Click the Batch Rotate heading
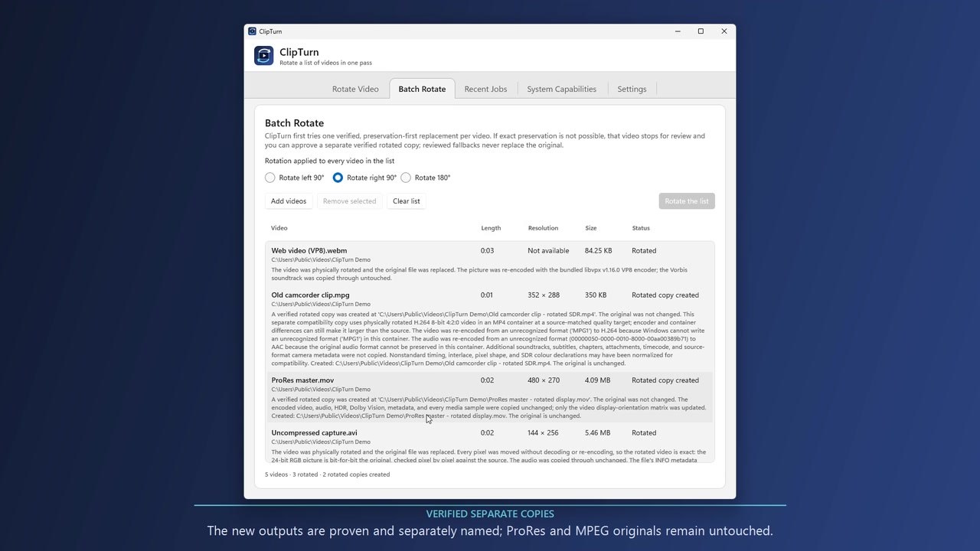This screenshot has height=551, width=980. coord(294,123)
